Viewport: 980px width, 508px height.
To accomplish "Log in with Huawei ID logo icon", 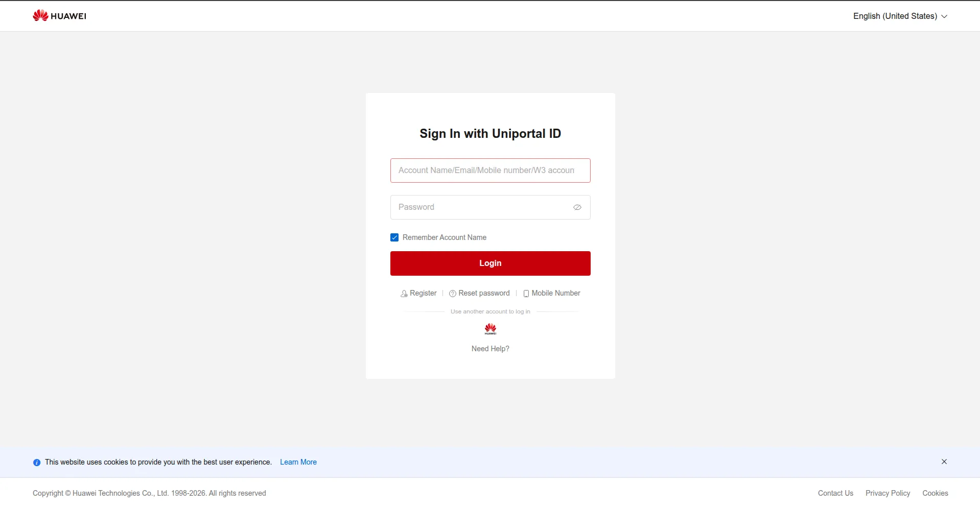I will point(490,329).
